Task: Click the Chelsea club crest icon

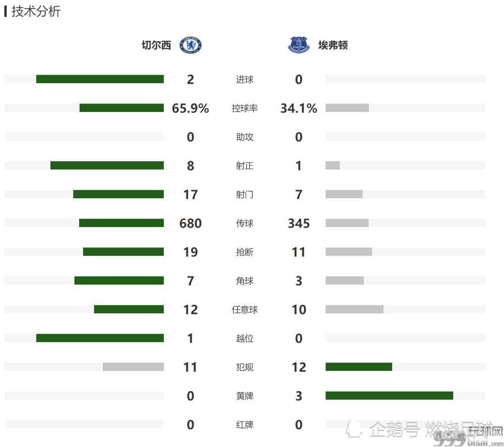Action: [x=191, y=45]
